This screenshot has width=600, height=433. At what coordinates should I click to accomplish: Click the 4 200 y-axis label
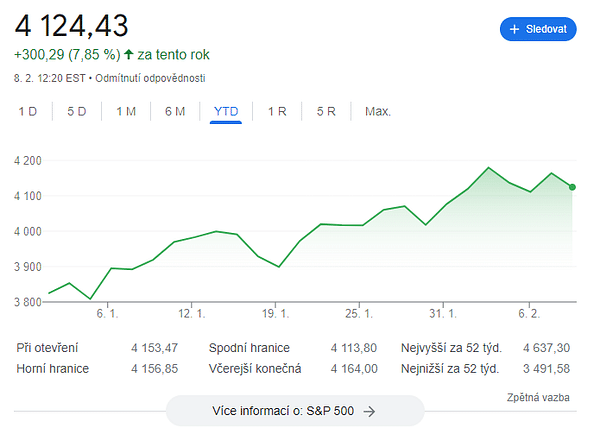click(28, 161)
